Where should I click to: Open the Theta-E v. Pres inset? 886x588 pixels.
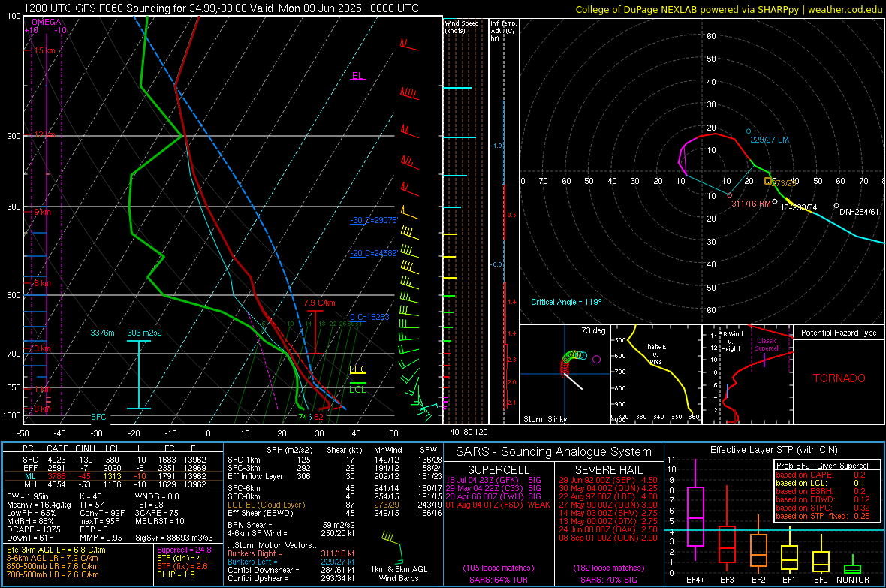tap(656, 374)
